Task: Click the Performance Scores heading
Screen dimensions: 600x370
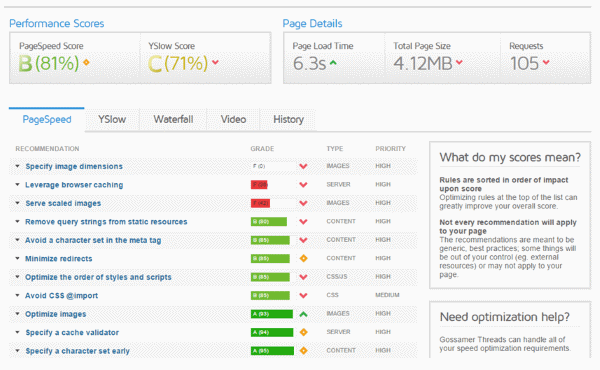Action: pos(57,23)
